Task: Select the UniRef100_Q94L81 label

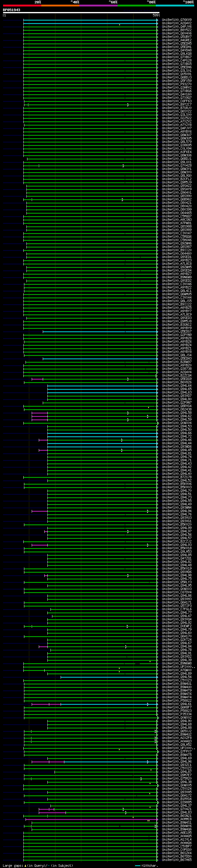Action: tap(176, 454)
